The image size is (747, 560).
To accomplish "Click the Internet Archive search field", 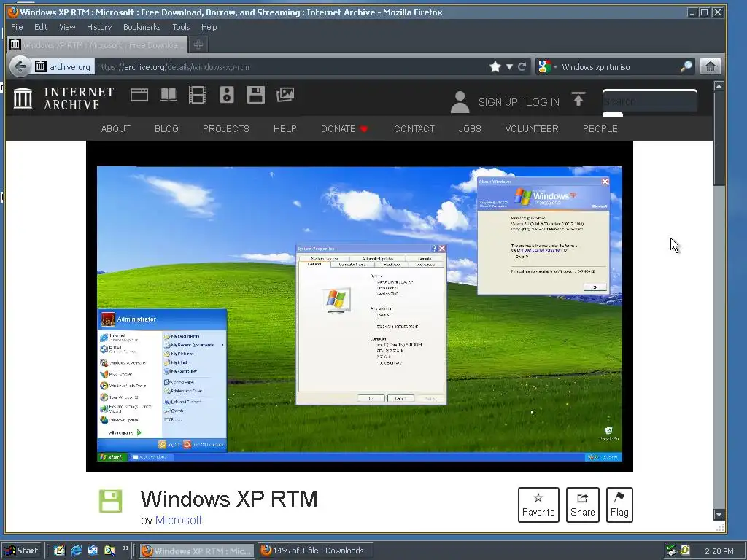I will click(x=650, y=101).
